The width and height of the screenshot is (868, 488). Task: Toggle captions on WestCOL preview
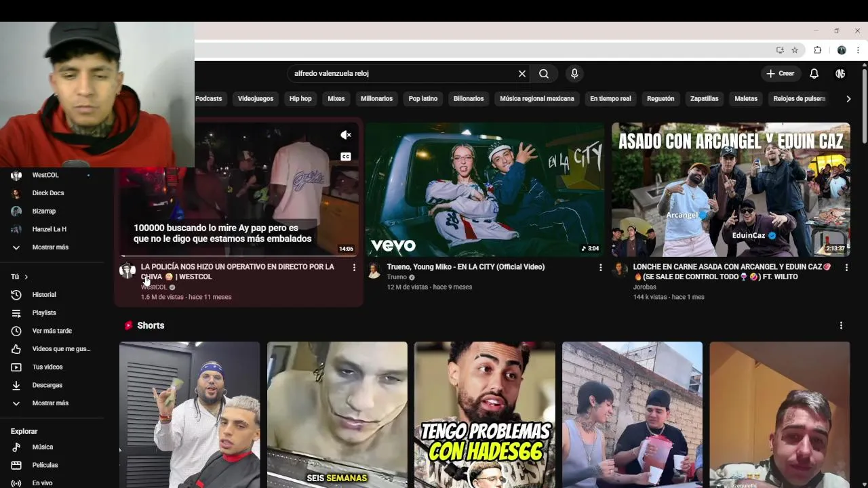(346, 157)
